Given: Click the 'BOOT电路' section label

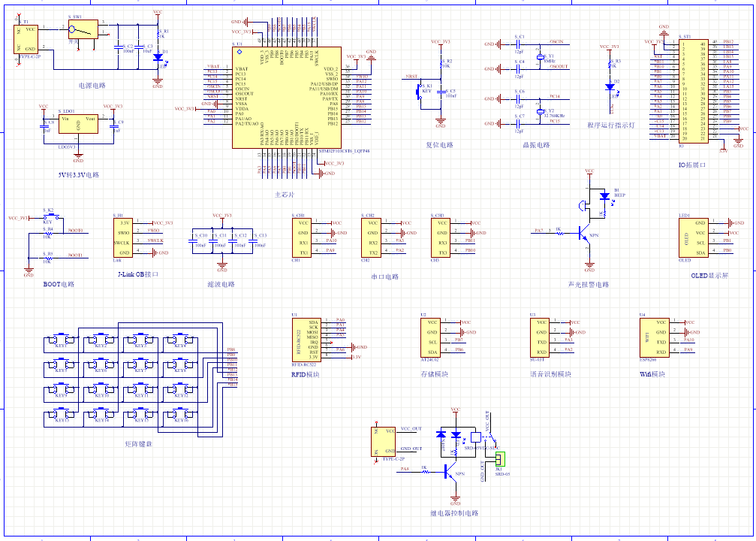Looking at the screenshot, I should coord(59,284).
